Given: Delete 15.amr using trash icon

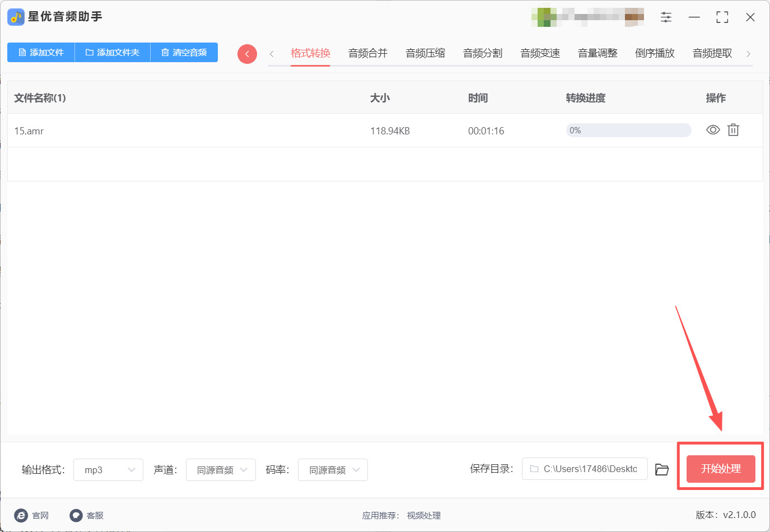Looking at the screenshot, I should pos(734,129).
